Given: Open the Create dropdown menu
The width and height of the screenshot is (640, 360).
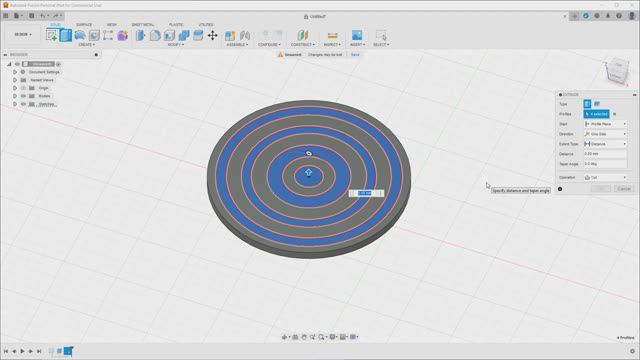Looking at the screenshot, I should pos(87,44).
